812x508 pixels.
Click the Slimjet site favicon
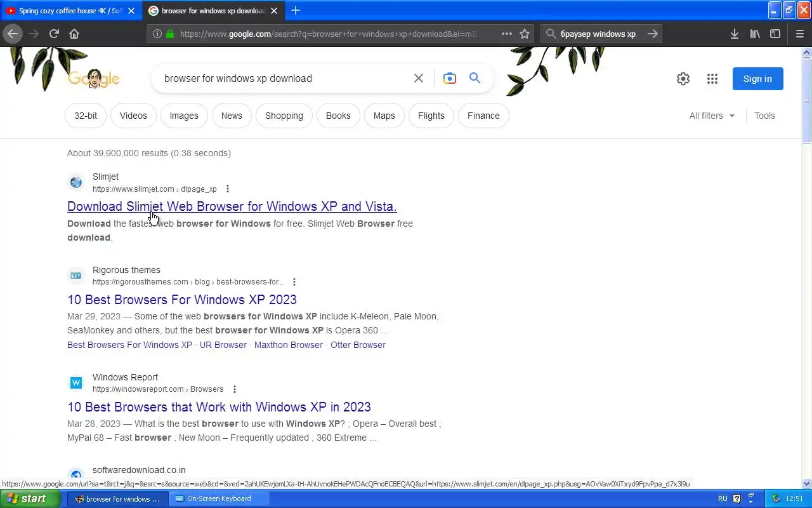[76, 182]
